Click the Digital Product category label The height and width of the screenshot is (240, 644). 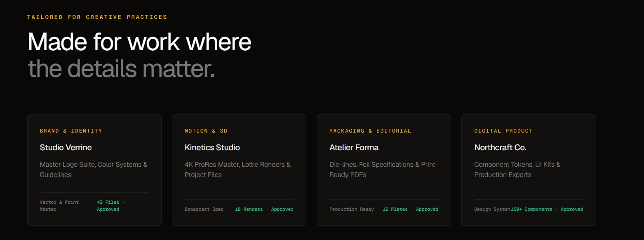coord(503,131)
